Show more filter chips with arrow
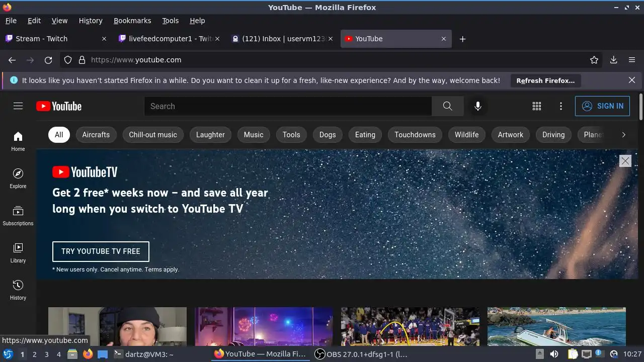This screenshot has height=362, width=644. pyautogui.click(x=623, y=135)
